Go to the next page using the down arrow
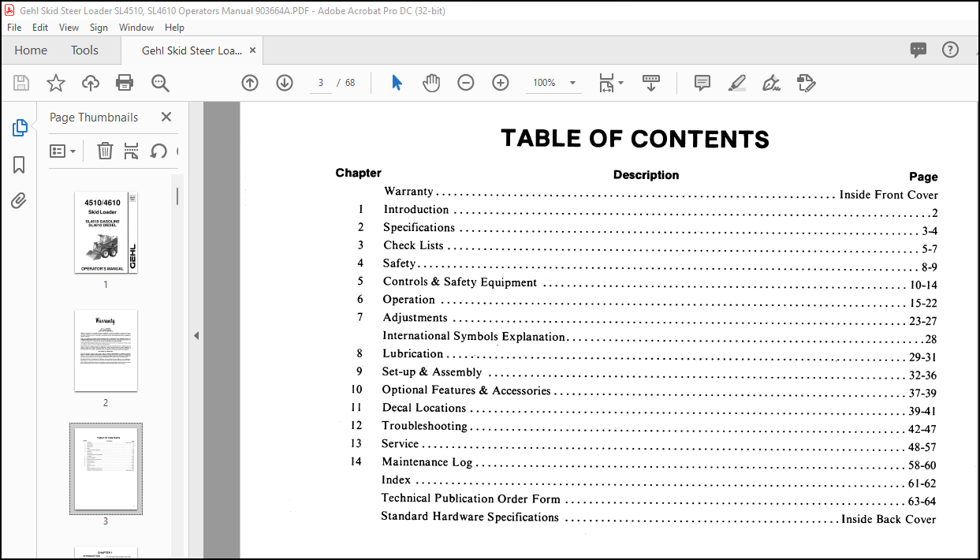This screenshot has height=560, width=980. click(x=285, y=83)
